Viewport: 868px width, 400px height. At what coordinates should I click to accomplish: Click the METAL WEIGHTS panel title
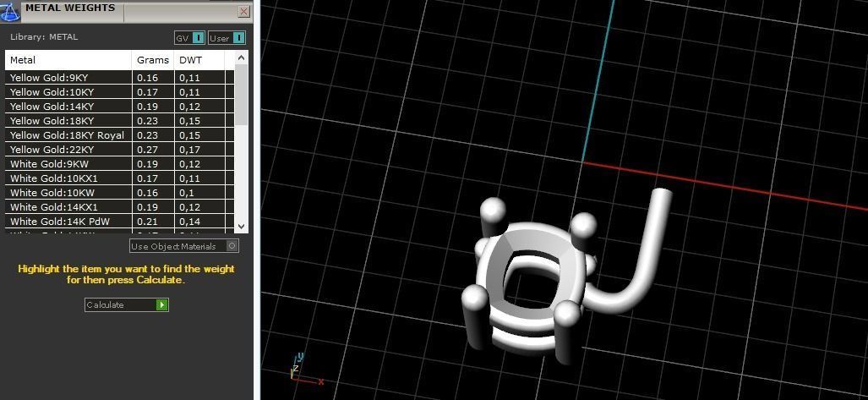[70, 8]
